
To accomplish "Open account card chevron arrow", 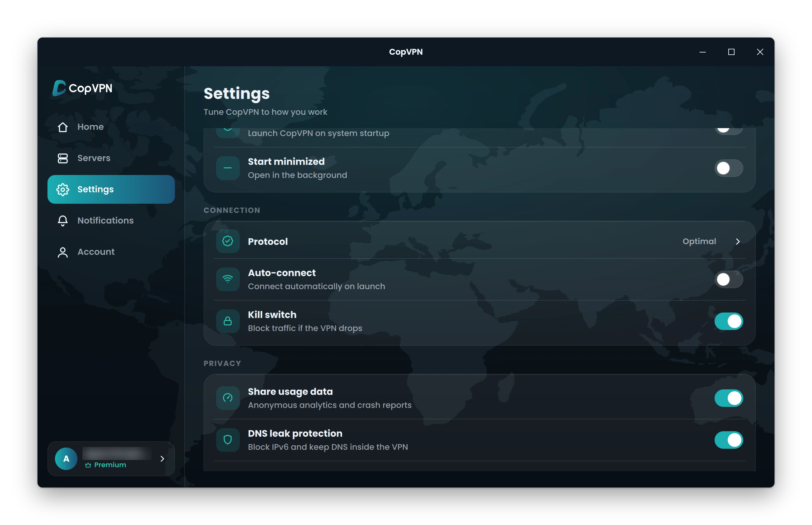I will (162, 458).
